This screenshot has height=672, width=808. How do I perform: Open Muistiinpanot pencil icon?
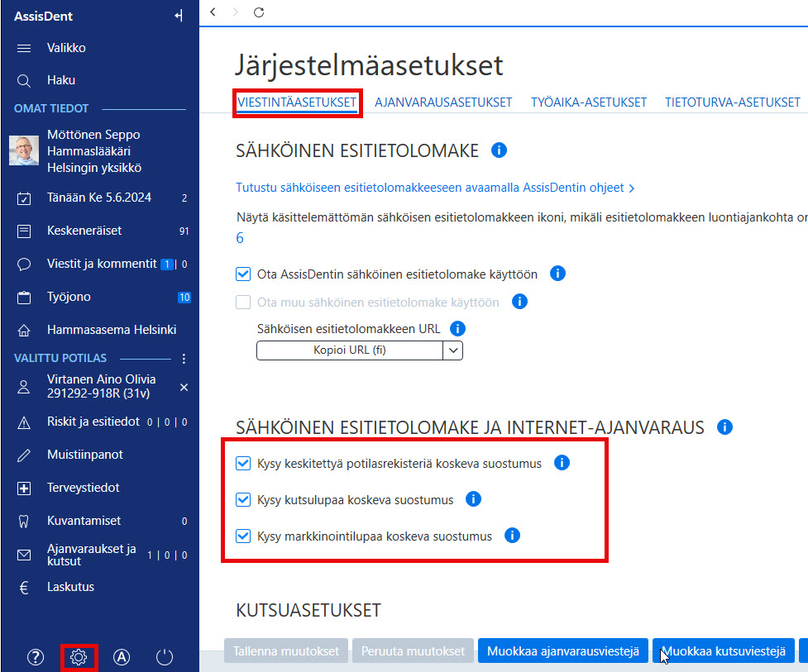click(x=24, y=455)
